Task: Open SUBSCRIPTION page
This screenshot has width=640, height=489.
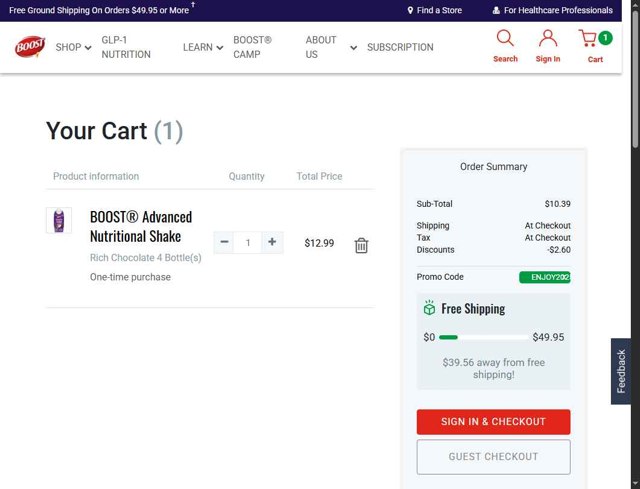Action: [x=400, y=47]
